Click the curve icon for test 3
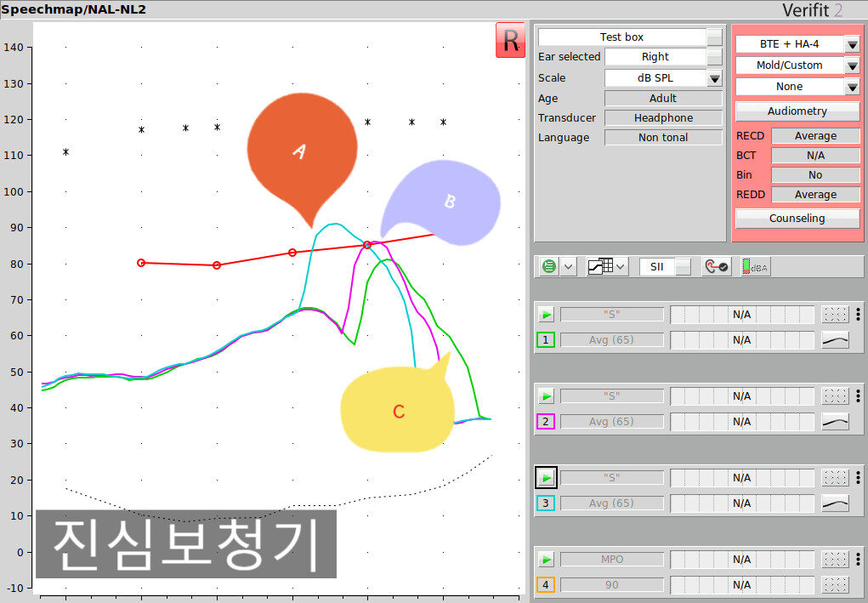 pyautogui.click(x=835, y=503)
